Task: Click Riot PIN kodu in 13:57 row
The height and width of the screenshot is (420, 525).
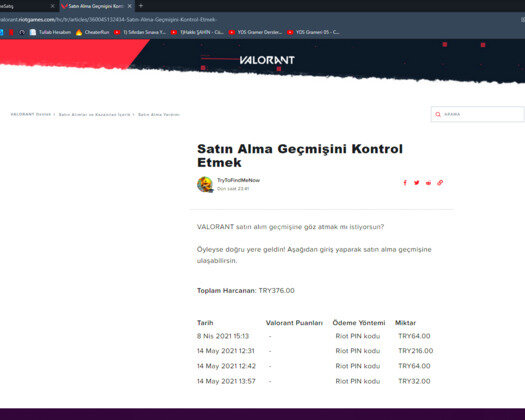Action: tap(358, 381)
